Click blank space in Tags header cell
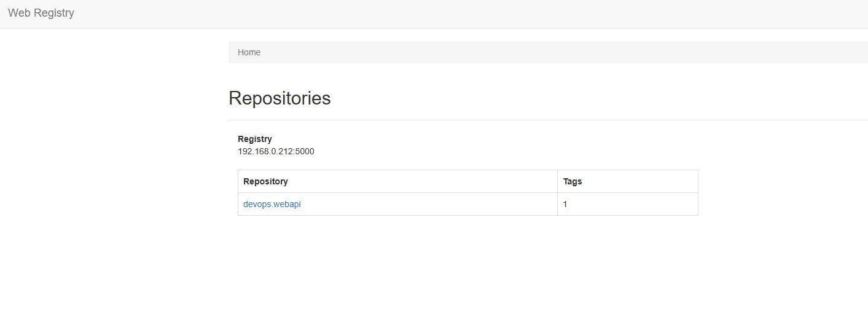 click(639, 181)
